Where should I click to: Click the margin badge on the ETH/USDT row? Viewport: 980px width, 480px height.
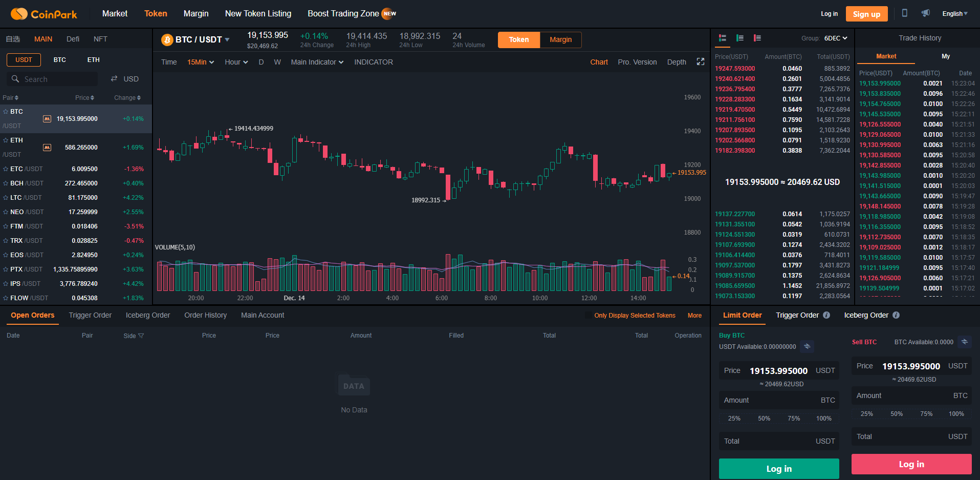point(47,148)
